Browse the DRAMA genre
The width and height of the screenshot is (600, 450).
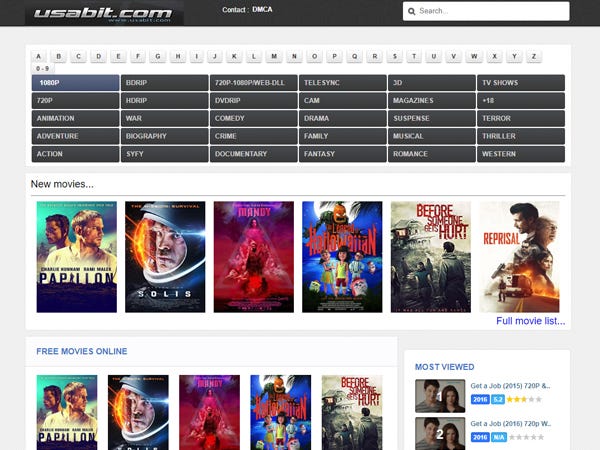pyautogui.click(x=343, y=118)
